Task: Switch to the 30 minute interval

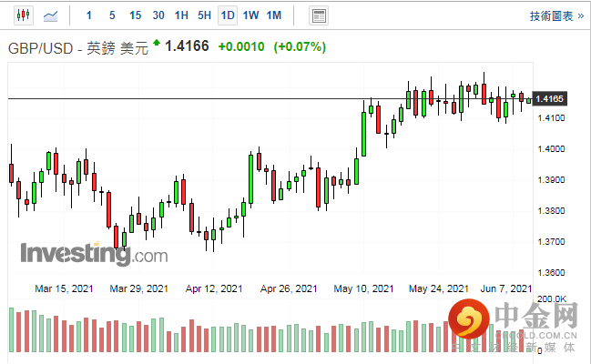Action: [x=158, y=15]
